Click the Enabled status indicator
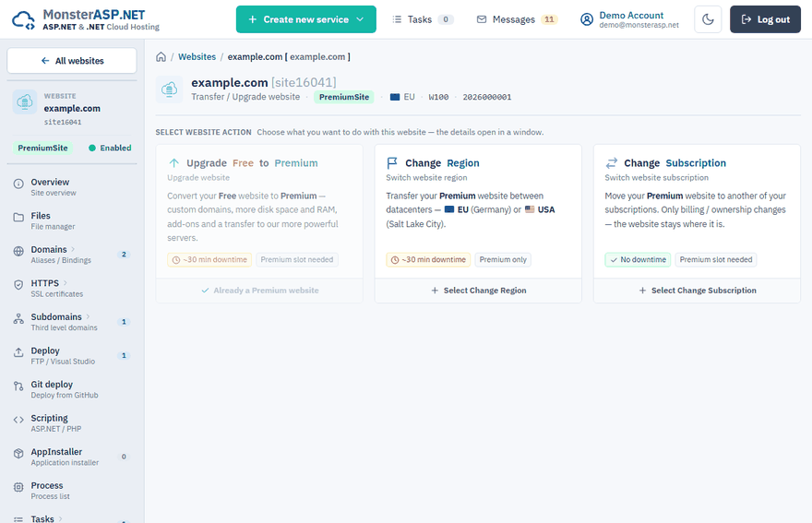 click(110, 149)
